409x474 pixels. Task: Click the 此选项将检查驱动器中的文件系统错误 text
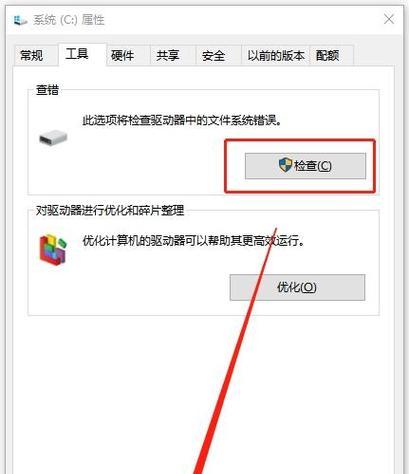click(x=182, y=120)
